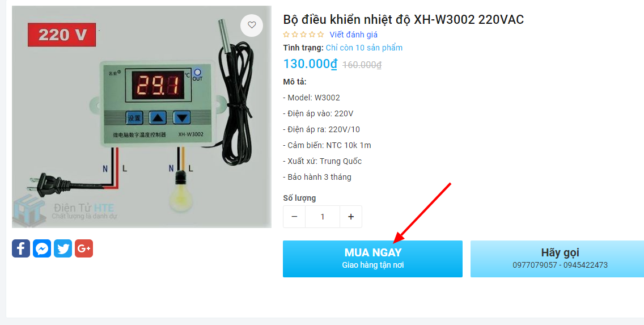The image size is (644, 325).
Task: Click the MUA NGAY buy button
Action: (372, 259)
